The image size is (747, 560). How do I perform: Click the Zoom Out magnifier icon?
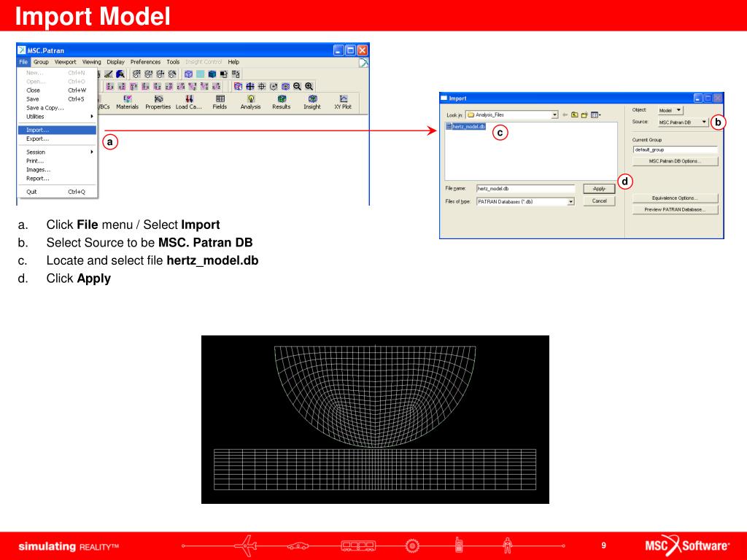click(x=298, y=86)
